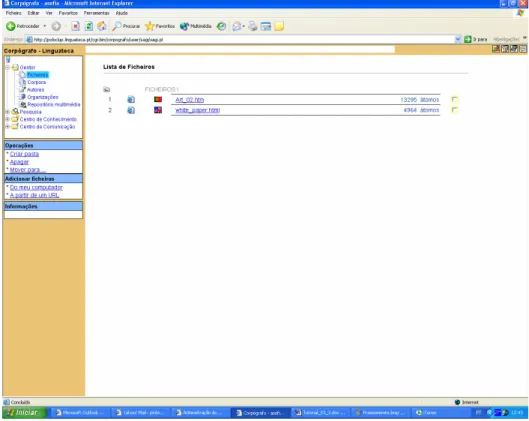This screenshot has height=421, width=529.
Task: Click the file icon beside white_paper.html
Action: [x=131, y=110]
